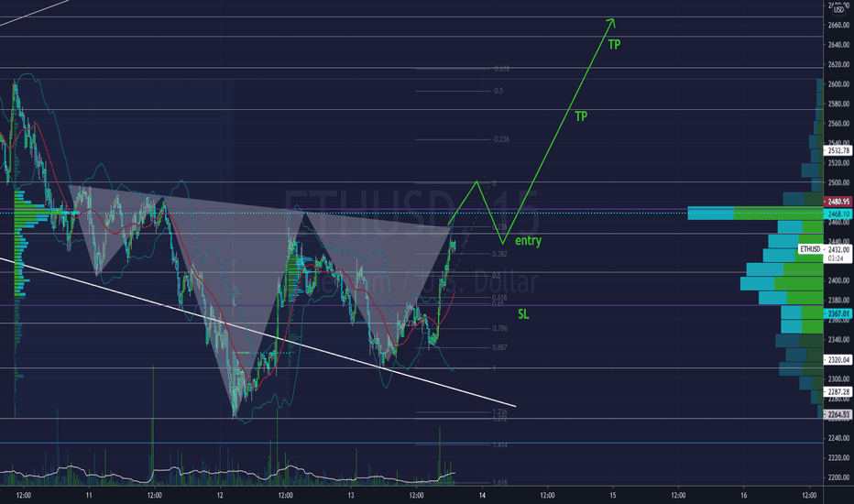Select the green 'entry' text annotation
The width and height of the screenshot is (854, 504).
528,240
